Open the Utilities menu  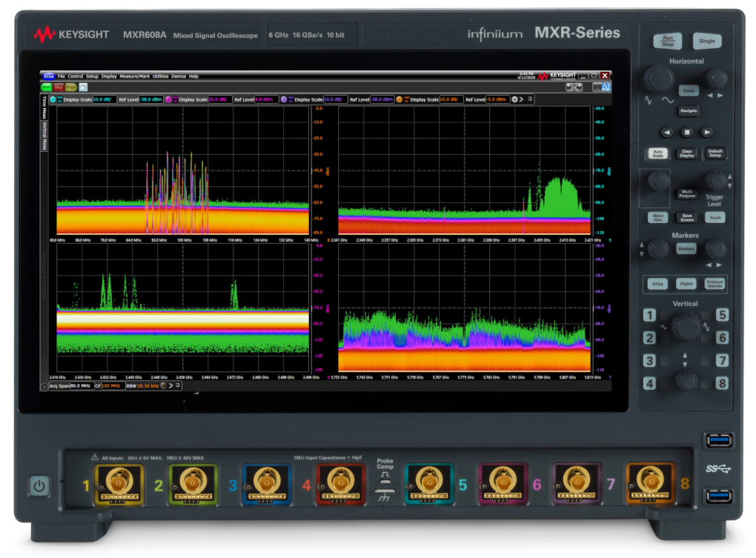pos(161,76)
